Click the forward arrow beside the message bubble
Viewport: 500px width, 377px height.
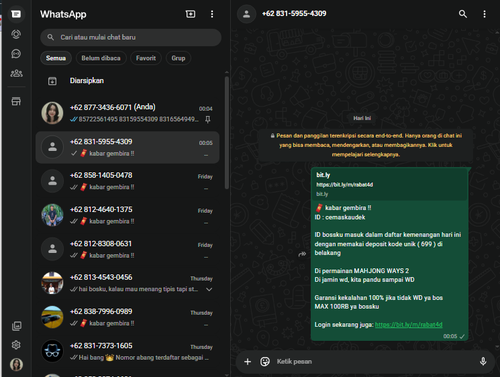pyautogui.click(x=302, y=254)
